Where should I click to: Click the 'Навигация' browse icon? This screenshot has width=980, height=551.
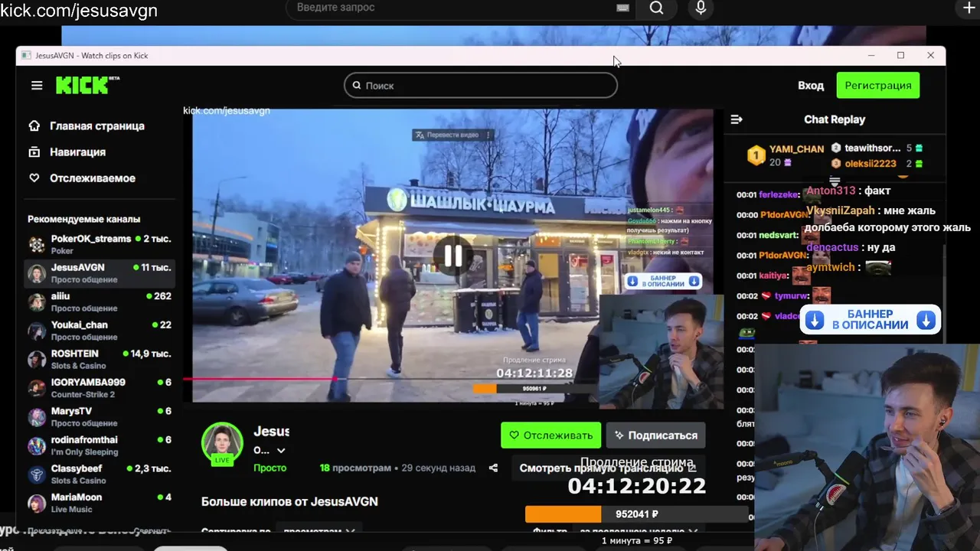[34, 152]
